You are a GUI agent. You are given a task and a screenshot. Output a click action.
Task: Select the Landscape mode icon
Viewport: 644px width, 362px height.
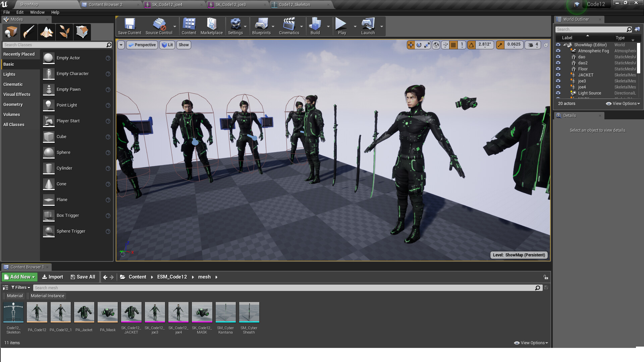tap(46, 32)
